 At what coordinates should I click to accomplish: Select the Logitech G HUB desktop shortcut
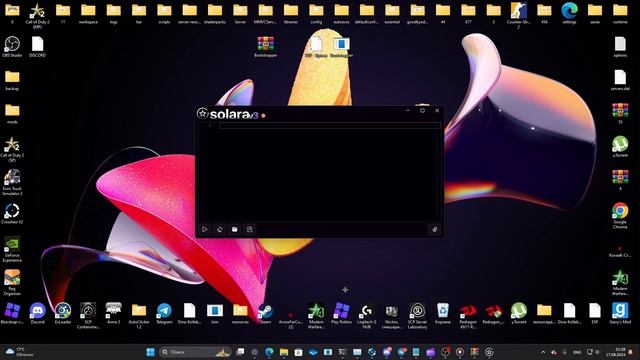click(367, 316)
